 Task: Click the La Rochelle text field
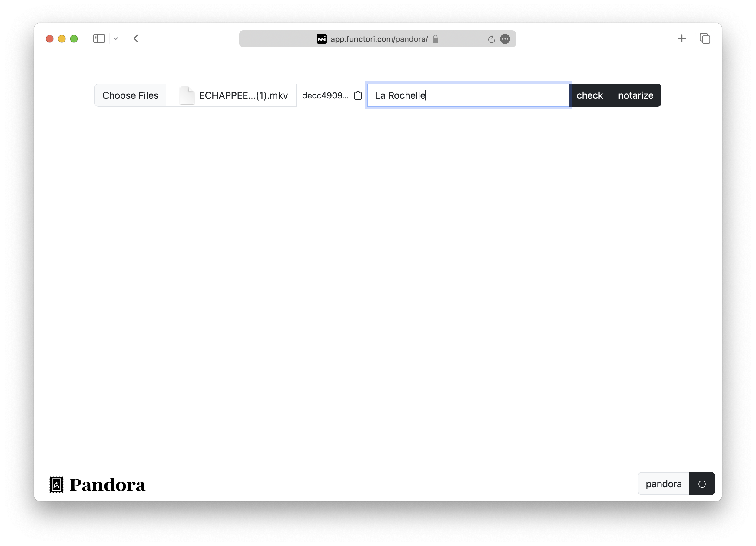point(467,95)
